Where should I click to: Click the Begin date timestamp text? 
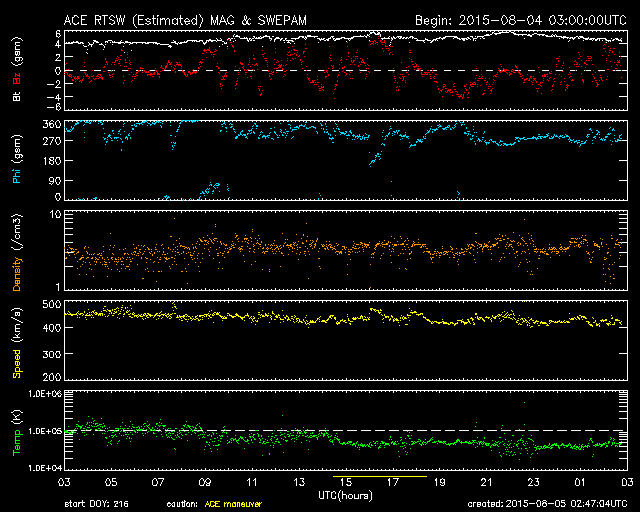point(519,19)
